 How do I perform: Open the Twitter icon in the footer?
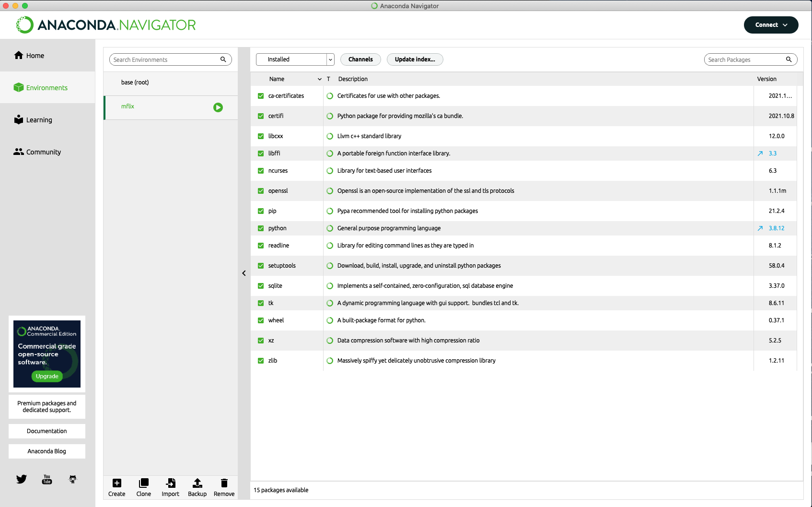point(21,479)
